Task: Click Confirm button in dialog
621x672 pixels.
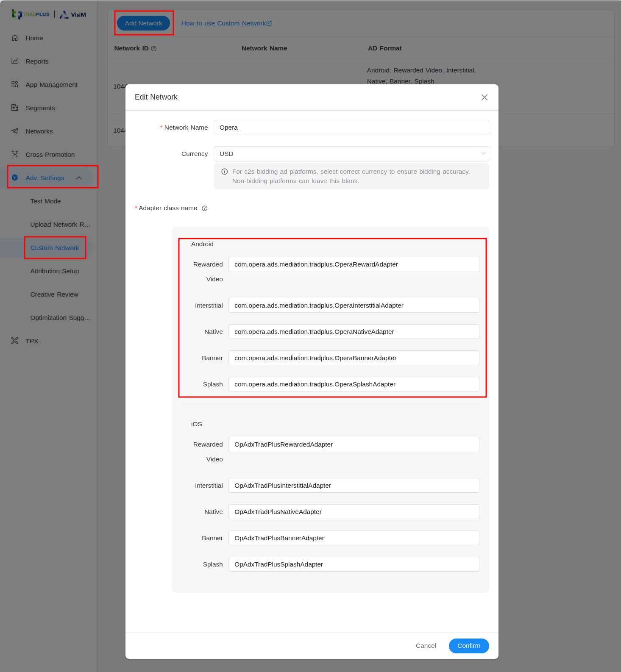Action: tap(469, 646)
